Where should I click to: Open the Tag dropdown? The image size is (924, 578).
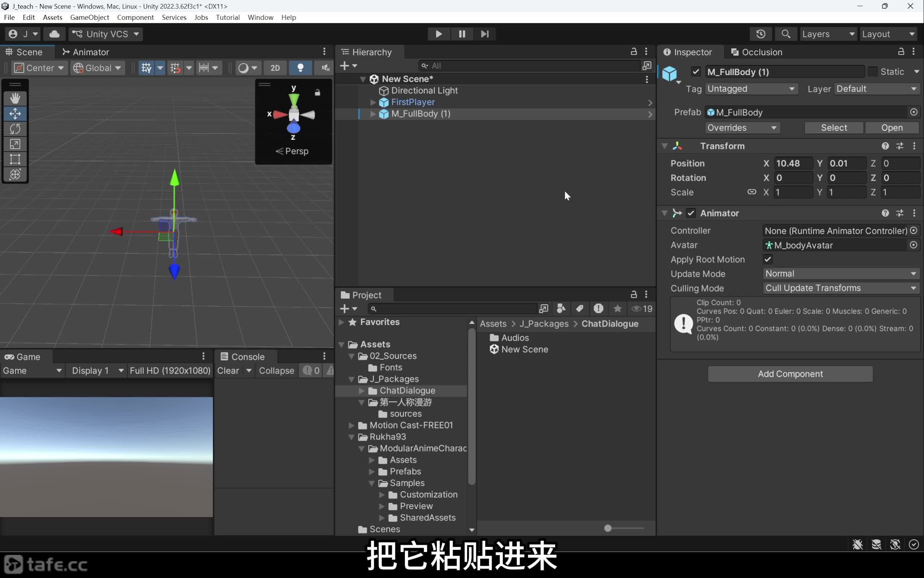[751, 89]
